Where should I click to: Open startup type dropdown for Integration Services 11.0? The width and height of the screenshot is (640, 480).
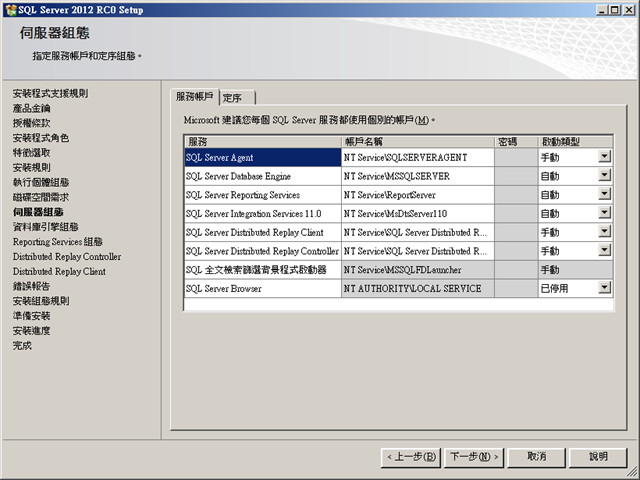(x=604, y=213)
